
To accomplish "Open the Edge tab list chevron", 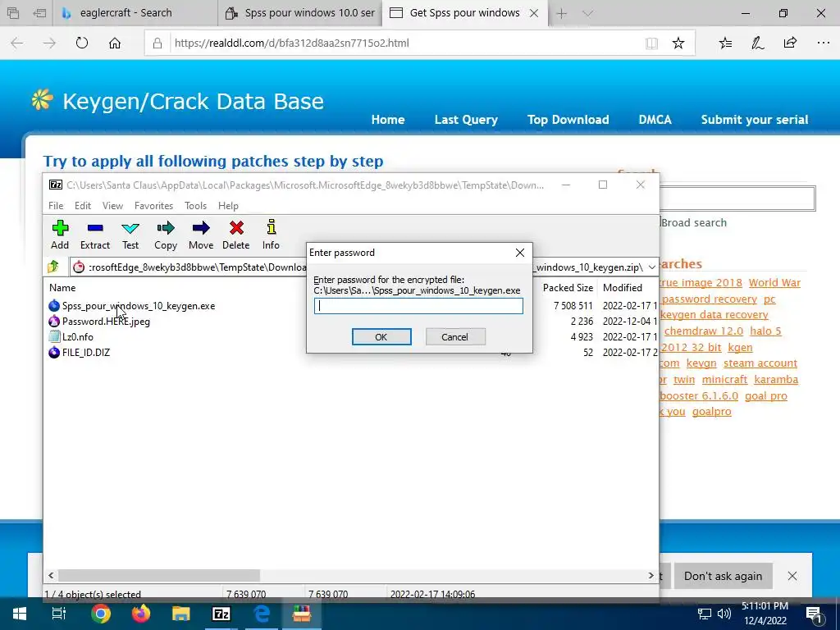I will [x=587, y=13].
